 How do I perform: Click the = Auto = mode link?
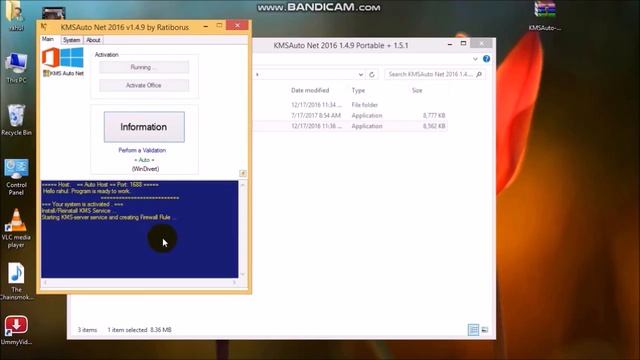(x=144, y=160)
